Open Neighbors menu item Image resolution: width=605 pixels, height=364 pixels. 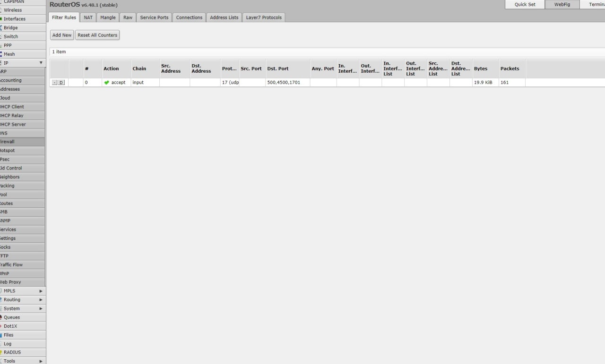pos(22,177)
